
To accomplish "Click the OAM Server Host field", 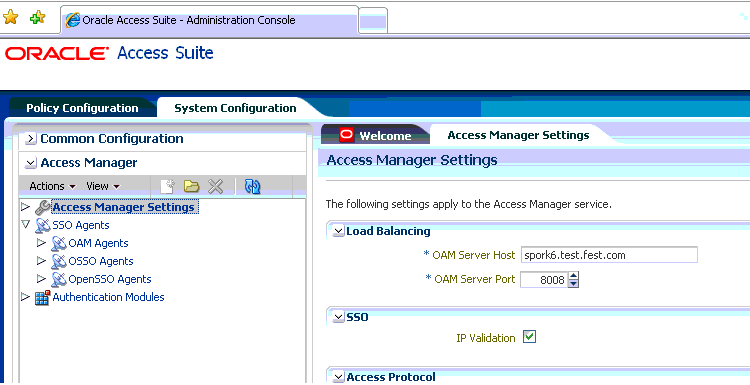I will (609, 255).
